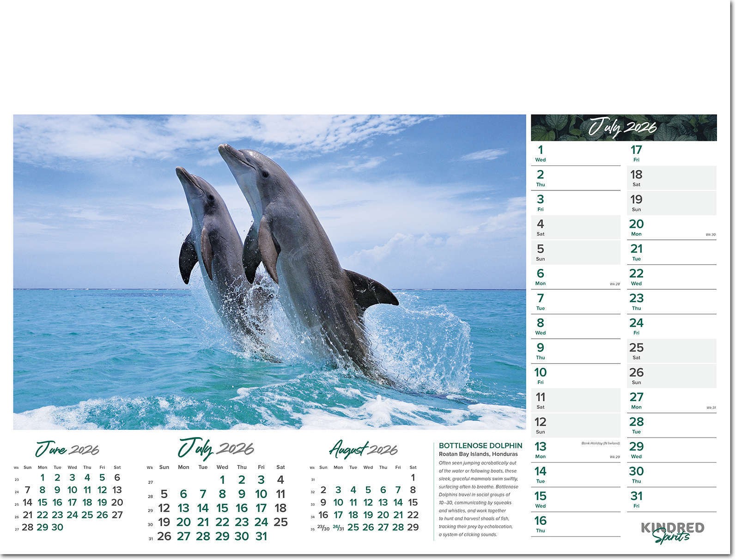Select the 25 Sat shaded row
The height and width of the screenshot is (560, 736).
pos(671,351)
